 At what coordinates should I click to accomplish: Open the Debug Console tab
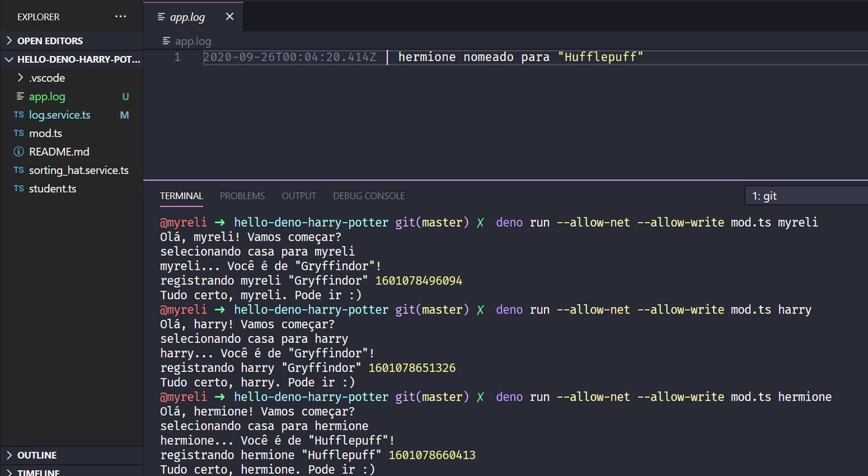click(368, 196)
